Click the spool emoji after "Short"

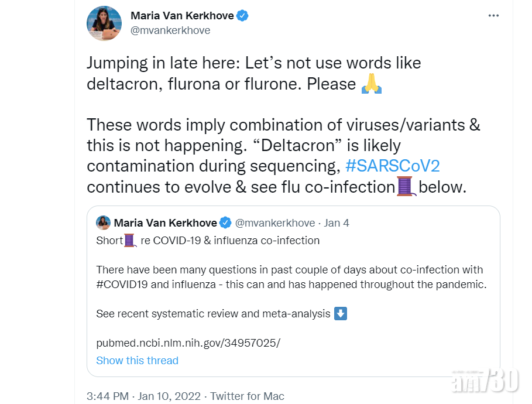[x=130, y=240]
